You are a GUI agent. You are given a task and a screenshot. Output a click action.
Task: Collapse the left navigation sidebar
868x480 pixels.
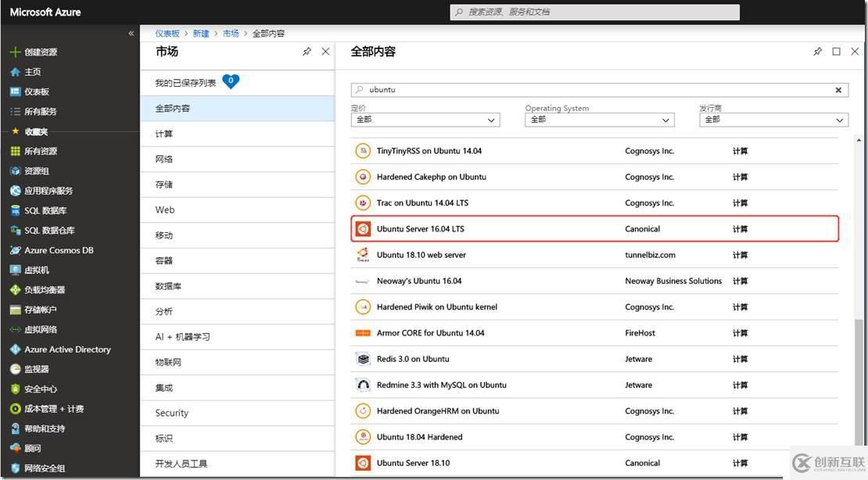click(131, 33)
